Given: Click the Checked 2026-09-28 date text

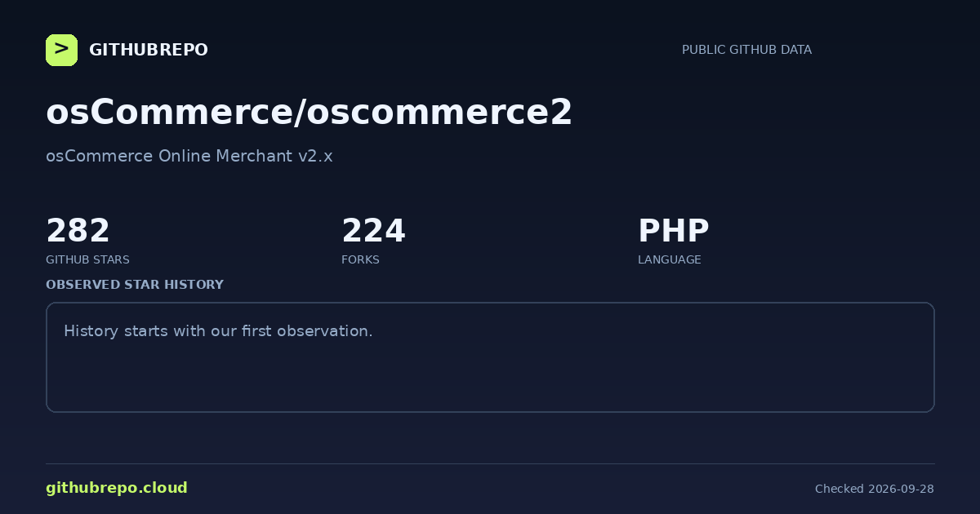Looking at the screenshot, I should click(x=875, y=489).
